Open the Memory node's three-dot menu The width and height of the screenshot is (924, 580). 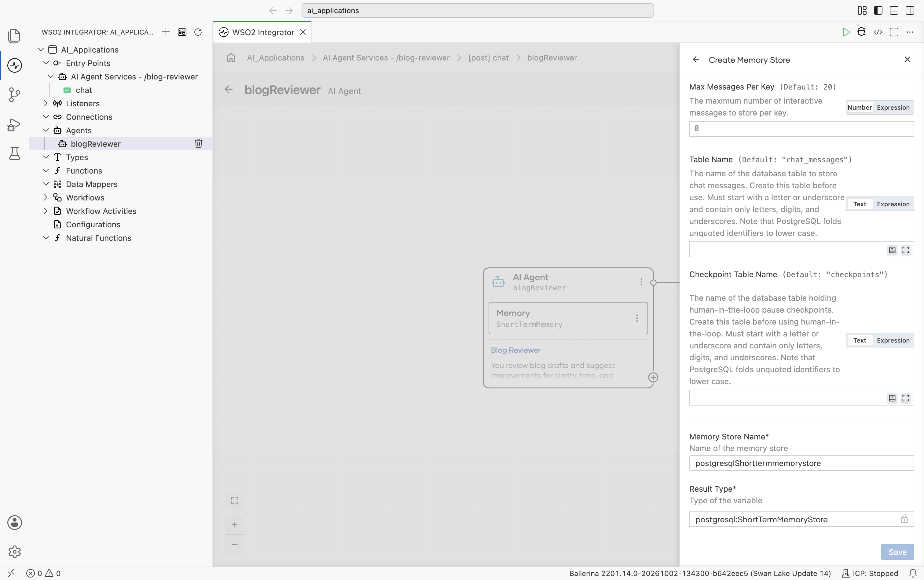coord(637,318)
